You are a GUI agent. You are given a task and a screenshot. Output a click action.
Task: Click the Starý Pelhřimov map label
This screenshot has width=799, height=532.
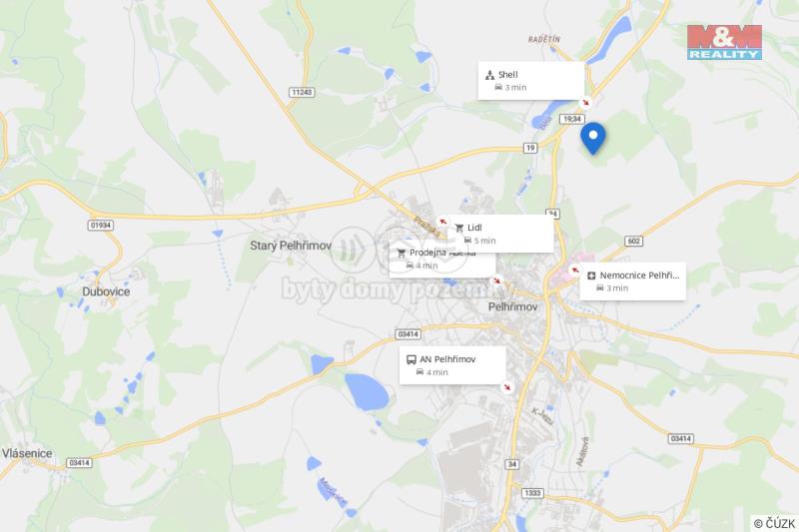291,246
